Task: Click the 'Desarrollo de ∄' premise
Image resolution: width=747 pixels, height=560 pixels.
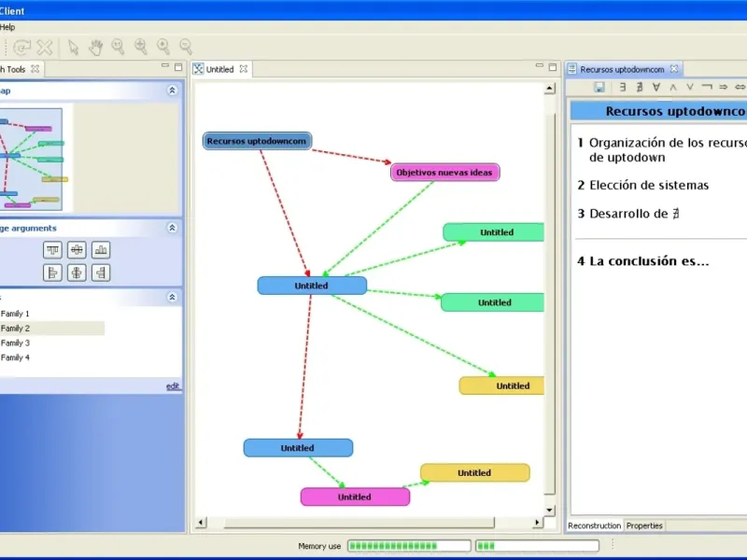Action: pos(634,214)
